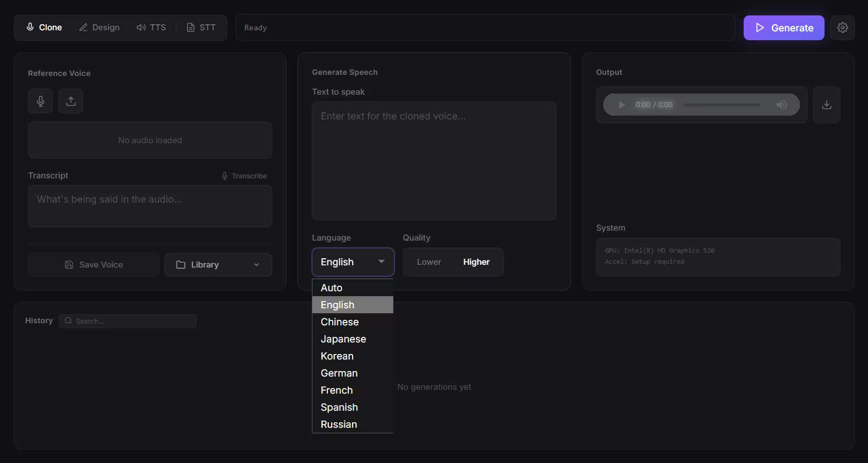Choose Korean from the language list
The height and width of the screenshot is (463, 868).
pyautogui.click(x=353, y=356)
